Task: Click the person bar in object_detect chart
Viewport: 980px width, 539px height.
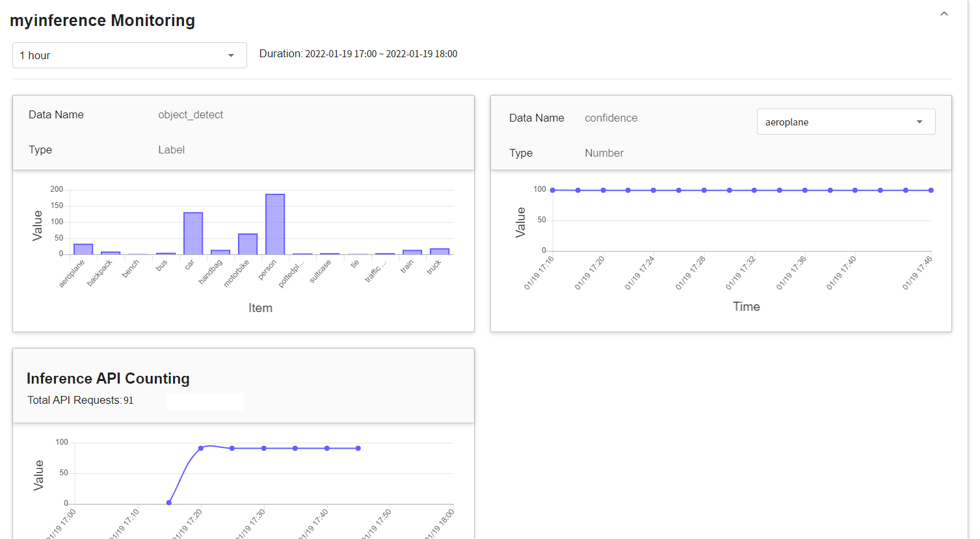Action: pyautogui.click(x=275, y=224)
